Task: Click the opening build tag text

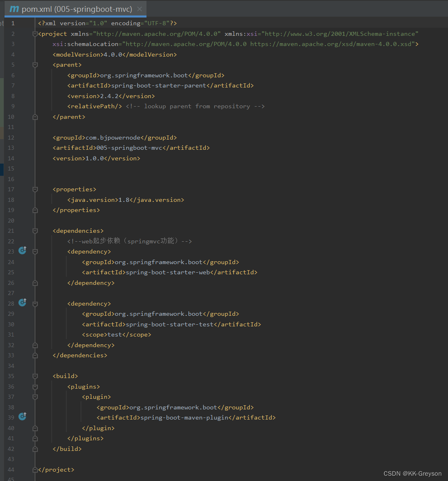Action: 66,376
